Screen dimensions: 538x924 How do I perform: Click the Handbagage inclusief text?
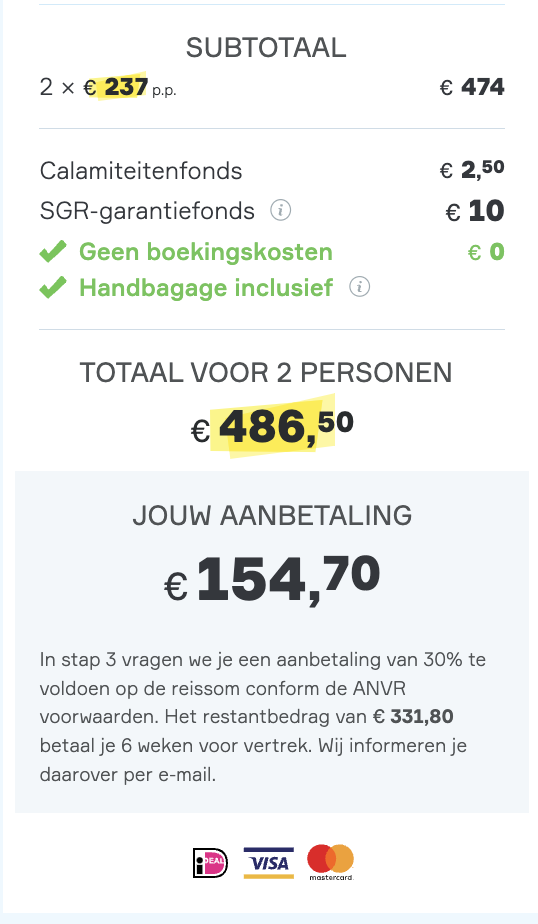206,288
